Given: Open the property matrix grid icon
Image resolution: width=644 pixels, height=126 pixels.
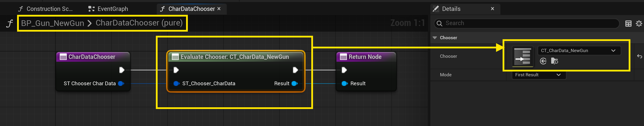Looking at the screenshot, I should point(628,23).
